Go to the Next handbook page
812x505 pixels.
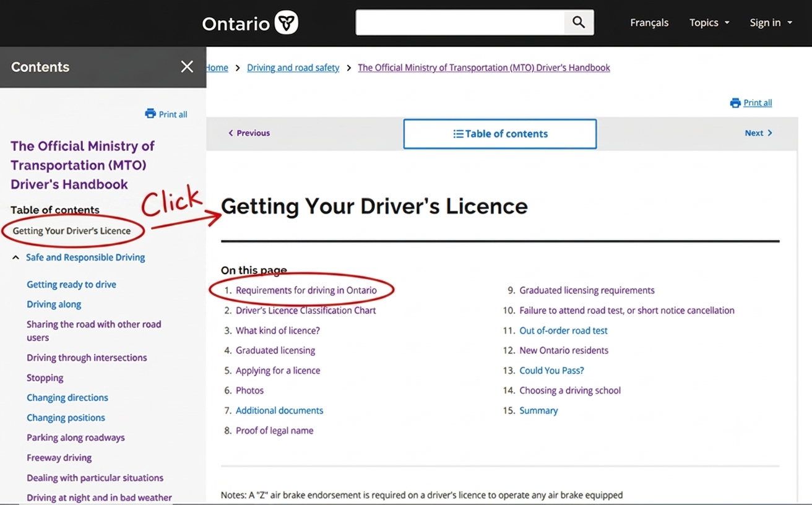pyautogui.click(x=759, y=133)
